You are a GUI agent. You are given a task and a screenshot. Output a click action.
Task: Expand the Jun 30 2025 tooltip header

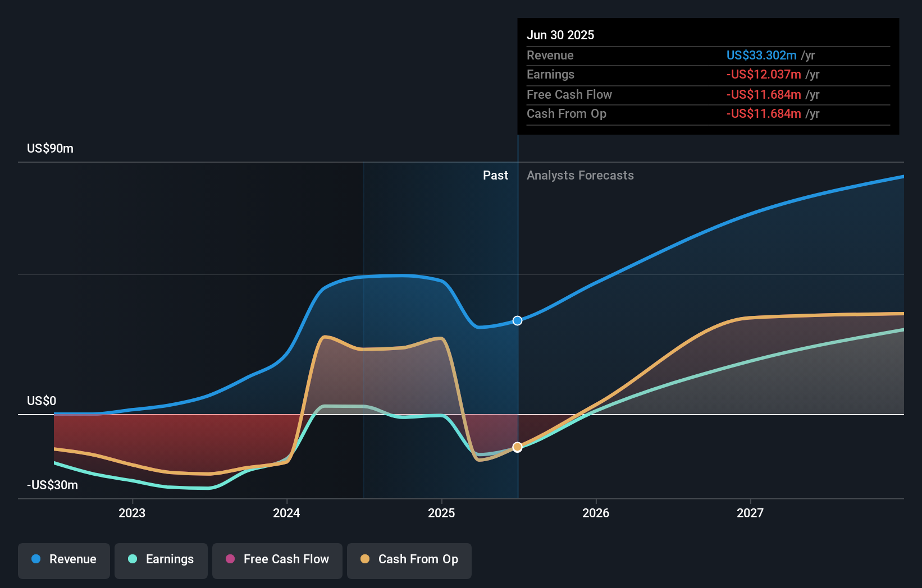[x=560, y=35]
